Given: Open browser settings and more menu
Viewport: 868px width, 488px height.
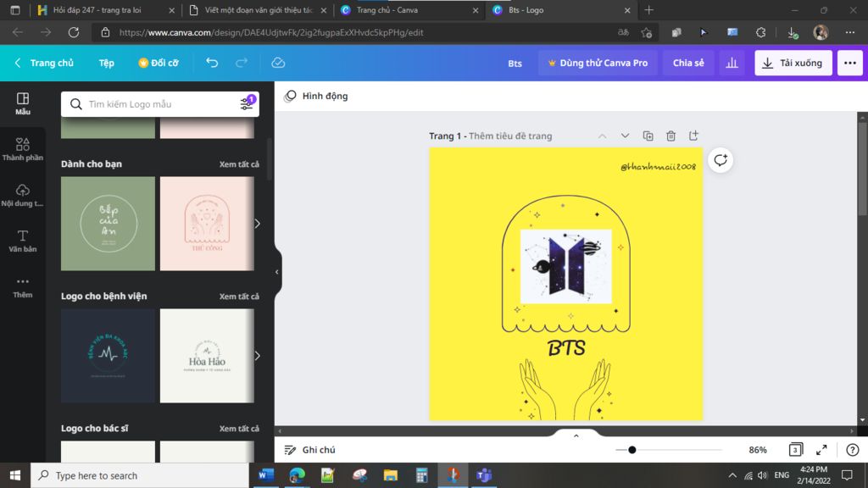Looking at the screenshot, I should tap(849, 32).
